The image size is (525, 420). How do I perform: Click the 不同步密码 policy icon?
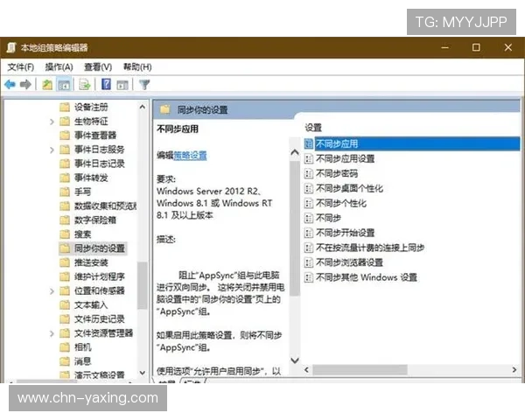pyautogui.click(x=308, y=173)
